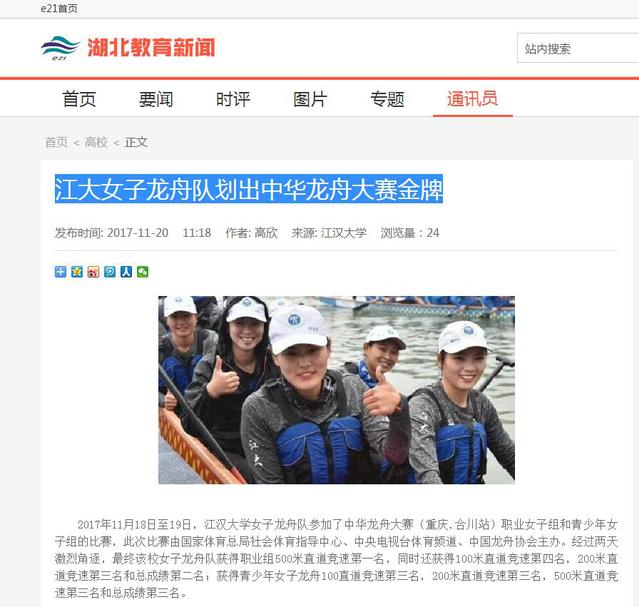Image resolution: width=639 pixels, height=607 pixels.
Task: Open the 专题 section tab
Action: point(387,99)
